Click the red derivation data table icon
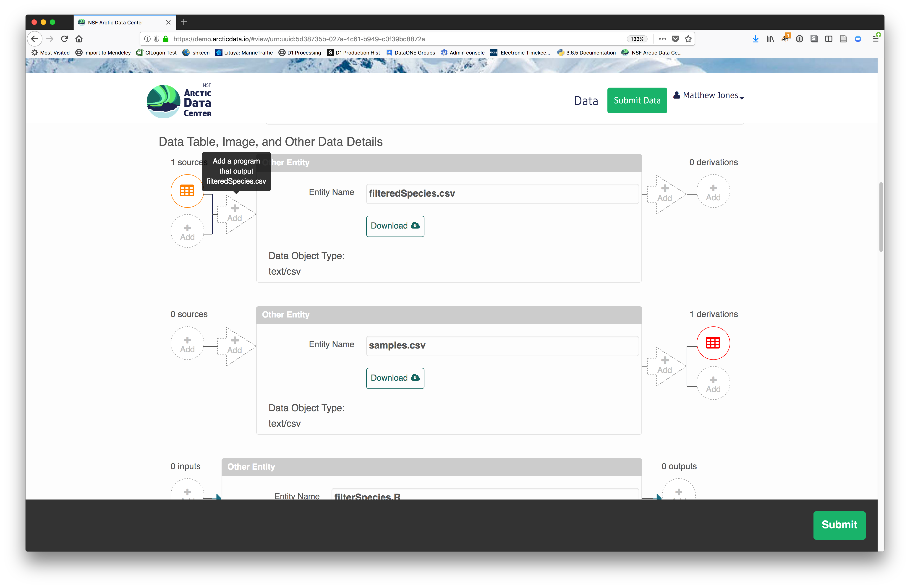This screenshot has width=910, height=588. click(x=713, y=343)
